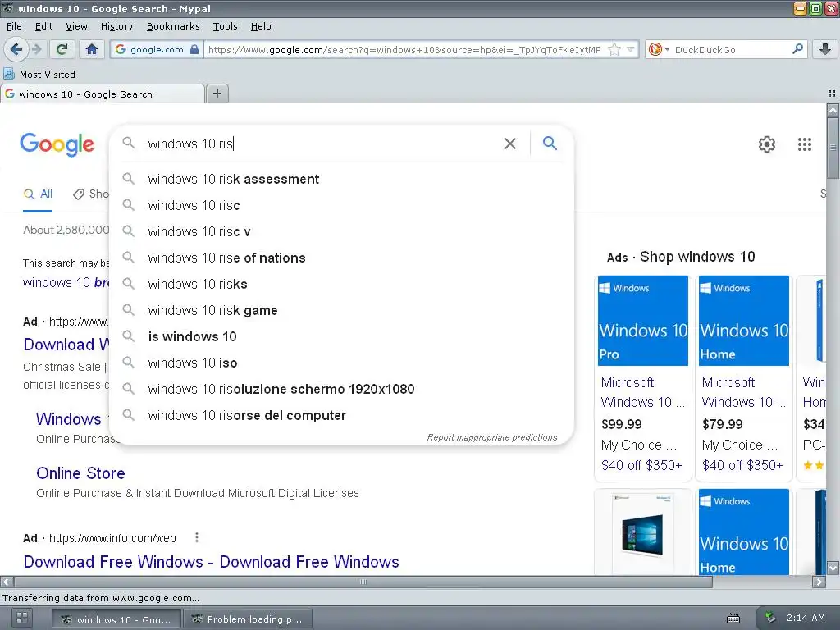Select the All results tab

pyautogui.click(x=38, y=194)
